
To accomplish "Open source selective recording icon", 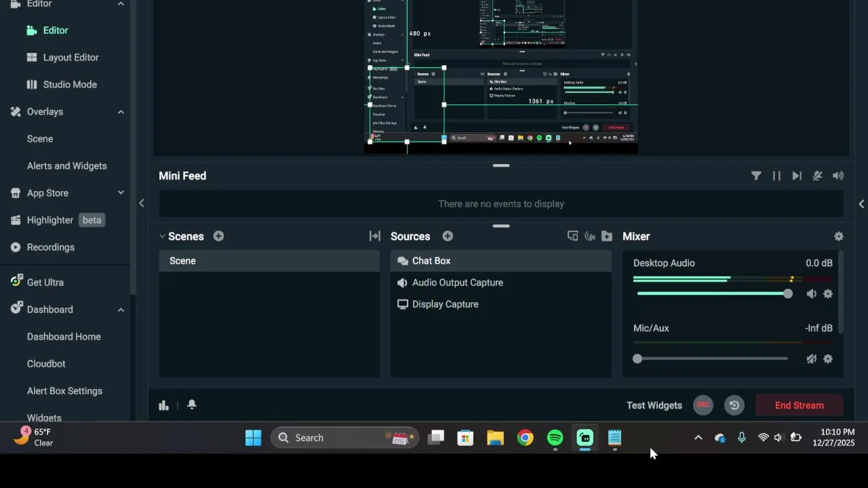I will coord(572,236).
